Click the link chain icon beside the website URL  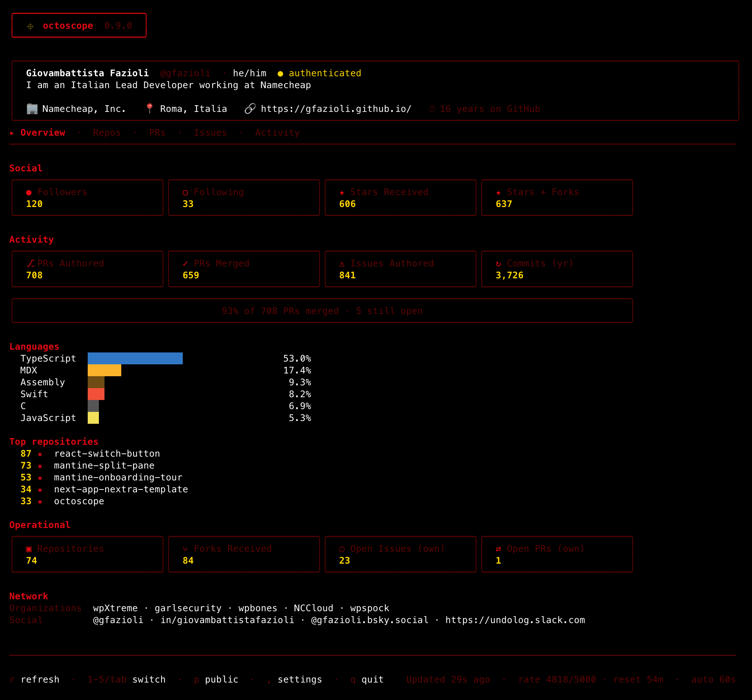[250, 109]
